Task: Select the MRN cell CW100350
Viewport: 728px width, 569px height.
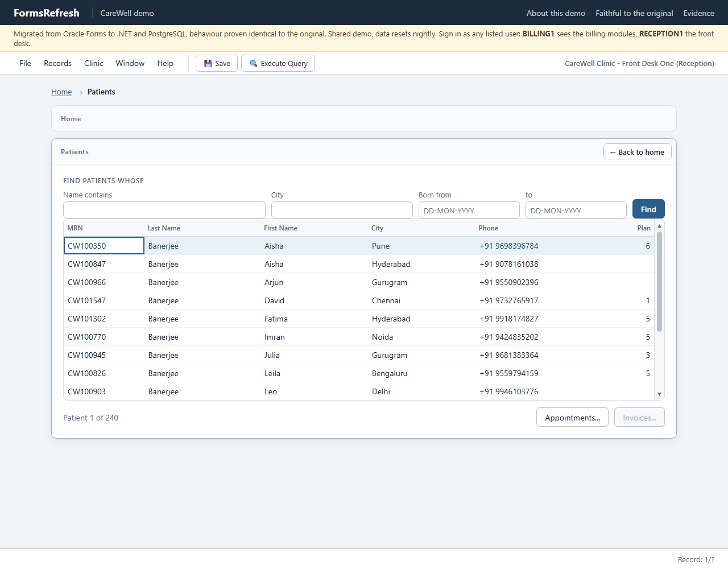Action: [104, 246]
